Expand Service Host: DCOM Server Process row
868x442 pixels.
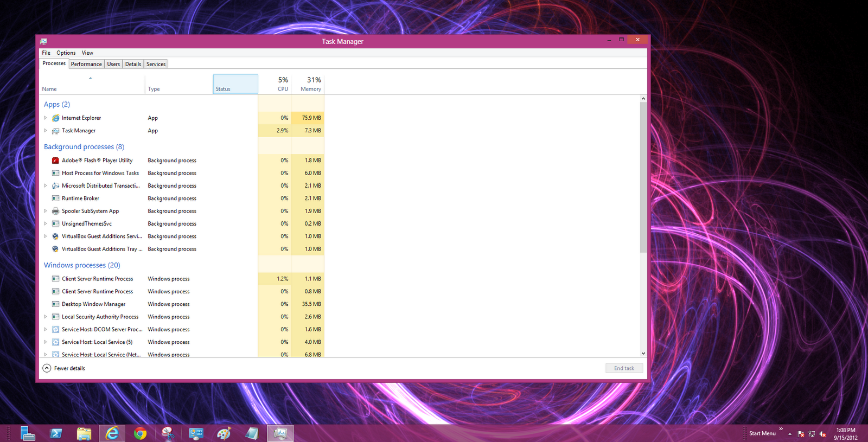coord(46,329)
